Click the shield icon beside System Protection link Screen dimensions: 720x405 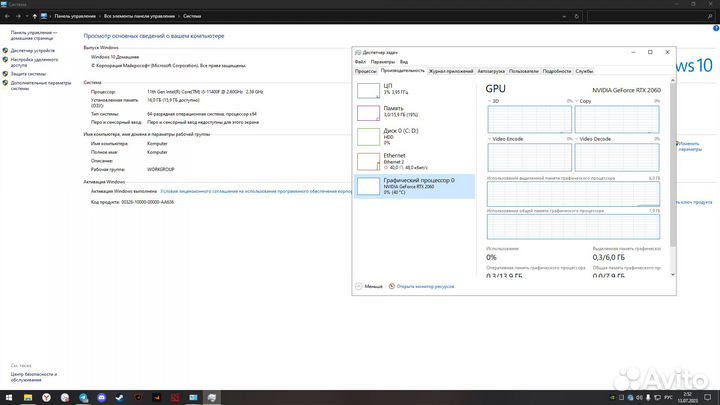pyautogui.click(x=5, y=73)
